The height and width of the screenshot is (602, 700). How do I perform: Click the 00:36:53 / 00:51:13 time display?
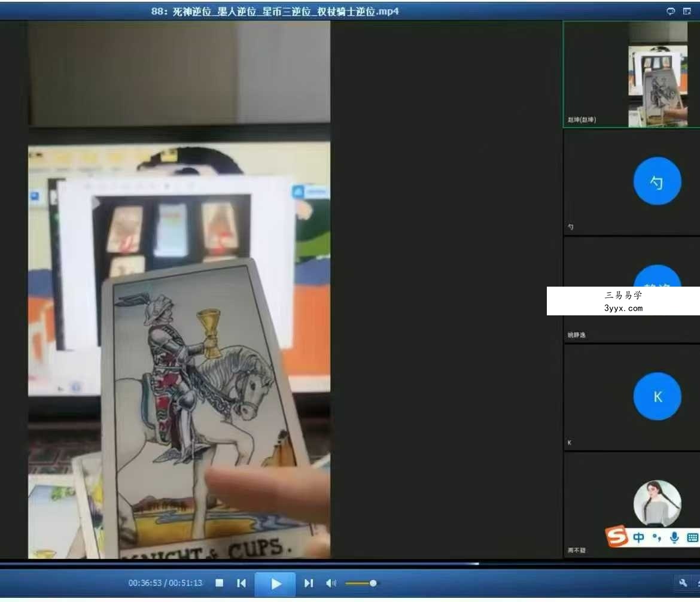165,583
